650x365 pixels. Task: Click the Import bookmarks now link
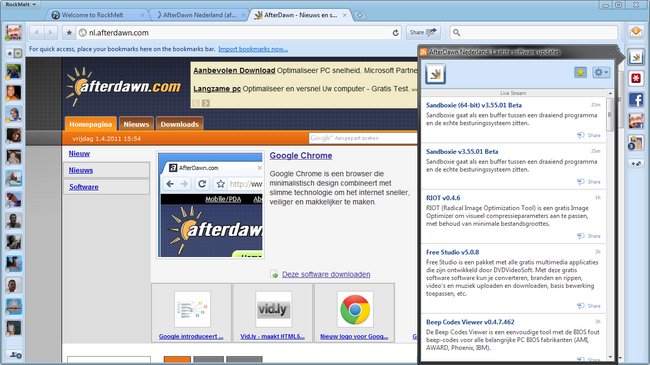tap(253, 49)
